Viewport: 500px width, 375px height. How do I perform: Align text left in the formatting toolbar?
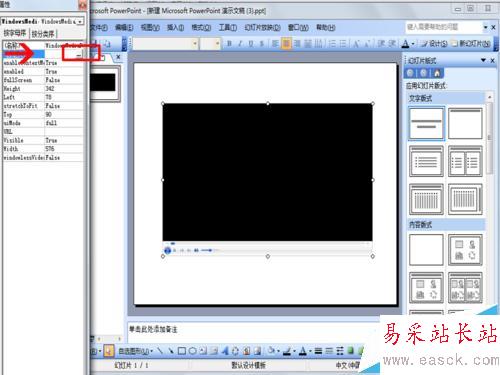(275, 44)
